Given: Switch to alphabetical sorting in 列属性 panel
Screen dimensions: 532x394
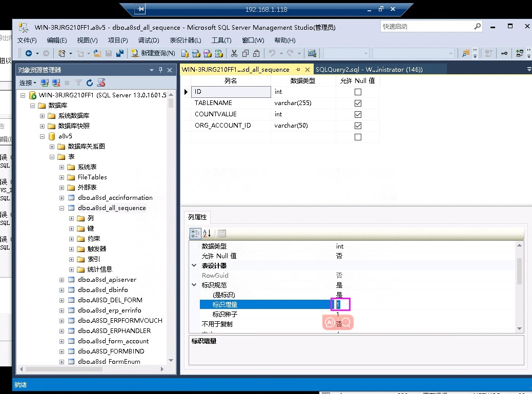Looking at the screenshot, I should pos(207,234).
